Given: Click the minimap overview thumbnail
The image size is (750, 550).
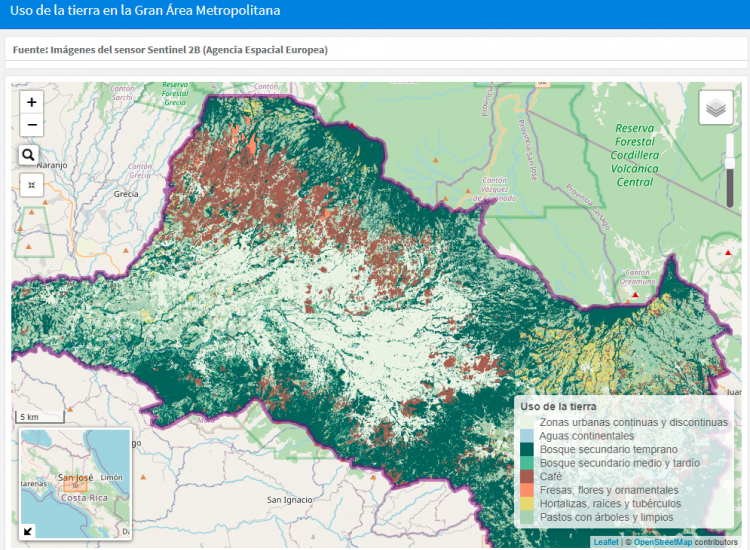Looking at the screenshot, I should point(75,485).
